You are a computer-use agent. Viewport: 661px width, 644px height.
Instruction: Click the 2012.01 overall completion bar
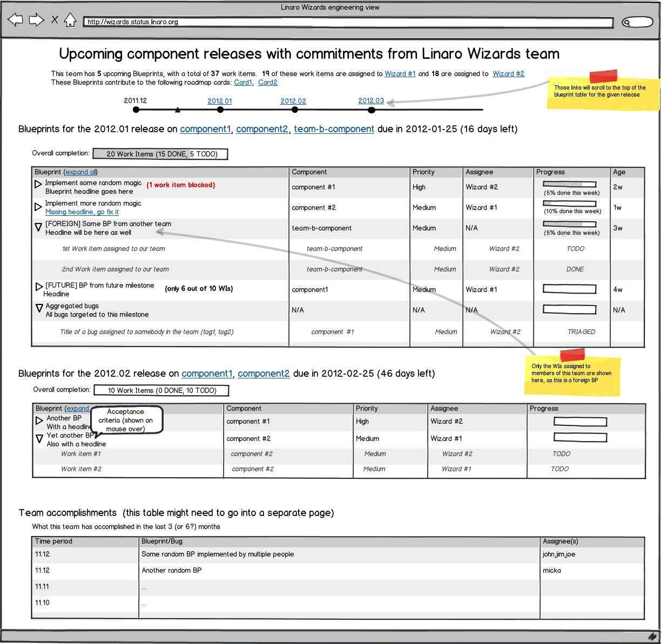click(x=160, y=154)
